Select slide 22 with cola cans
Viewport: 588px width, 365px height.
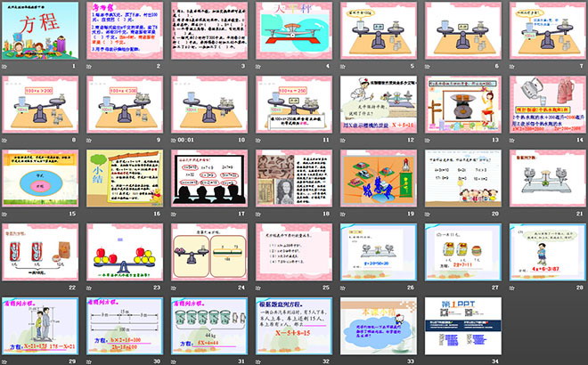(x=40, y=252)
